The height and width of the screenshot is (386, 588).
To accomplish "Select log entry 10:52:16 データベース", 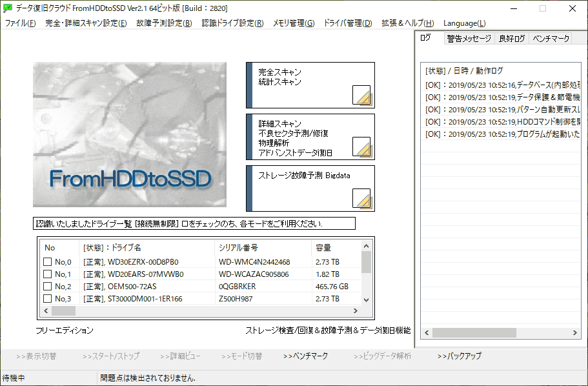I will click(x=502, y=85).
